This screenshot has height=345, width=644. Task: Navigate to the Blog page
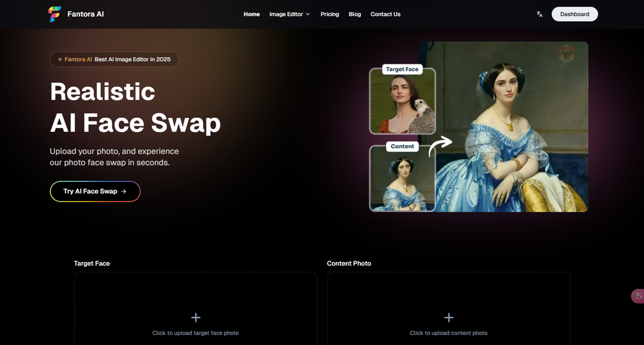355,15
